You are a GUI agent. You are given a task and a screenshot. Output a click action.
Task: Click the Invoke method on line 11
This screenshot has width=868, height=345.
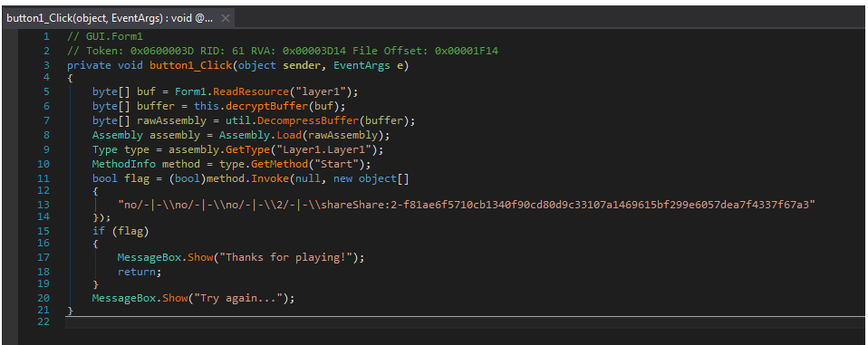274,178
